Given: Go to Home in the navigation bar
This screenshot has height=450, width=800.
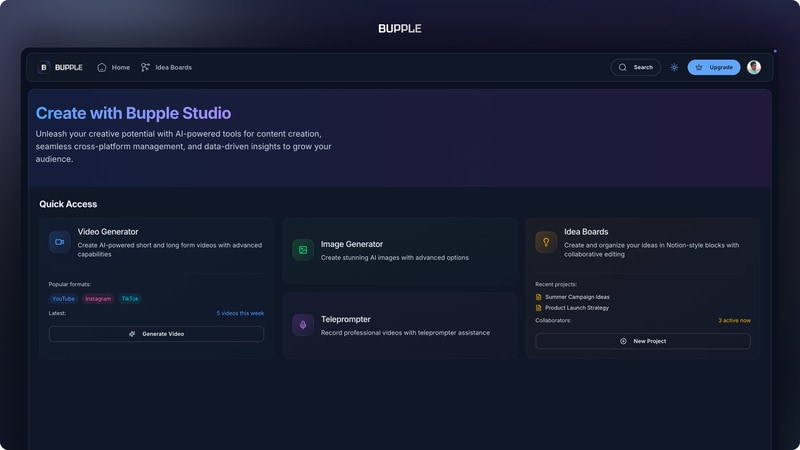Looking at the screenshot, I should click(114, 68).
